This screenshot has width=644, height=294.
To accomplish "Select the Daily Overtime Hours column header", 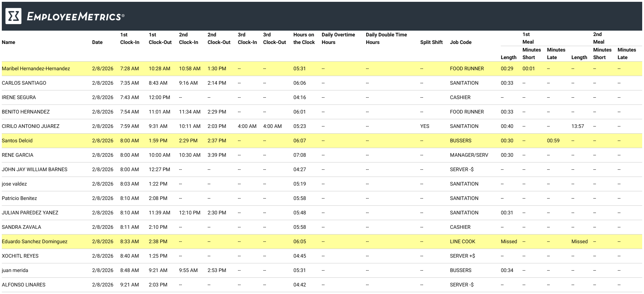I will pos(338,39).
